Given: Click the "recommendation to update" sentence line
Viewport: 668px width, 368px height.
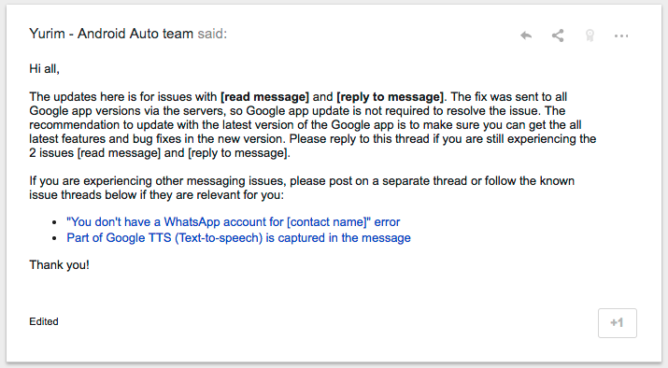Looking at the screenshot, I should [x=305, y=125].
